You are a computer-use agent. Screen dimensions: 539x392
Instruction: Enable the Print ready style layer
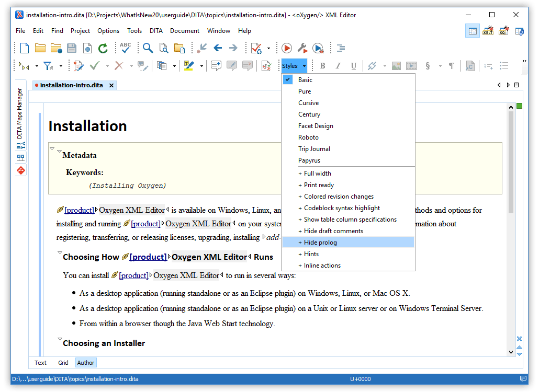pos(348,185)
